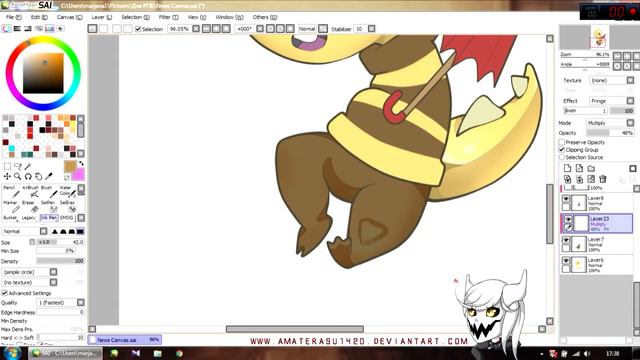The height and width of the screenshot is (360, 640).
Task: Toggle the color wheel panel icon
Action: pyautogui.click(x=7, y=29)
